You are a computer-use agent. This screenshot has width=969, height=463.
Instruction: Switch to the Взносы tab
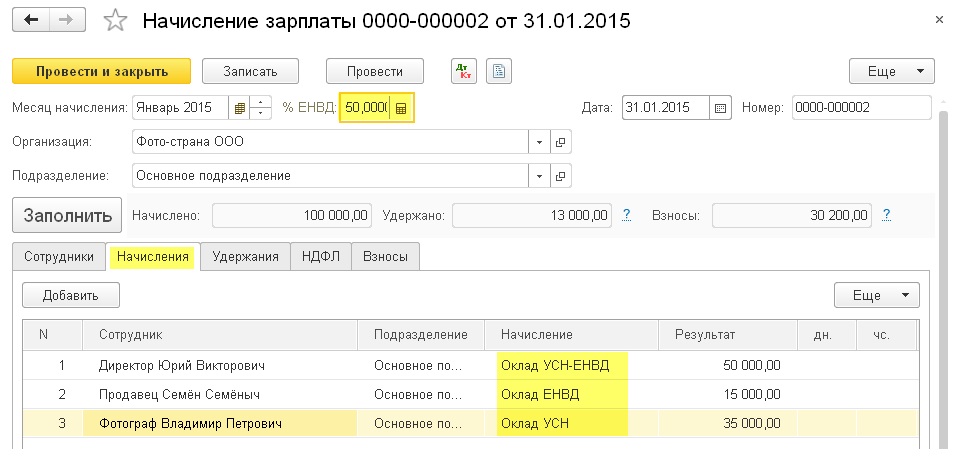[x=386, y=257]
